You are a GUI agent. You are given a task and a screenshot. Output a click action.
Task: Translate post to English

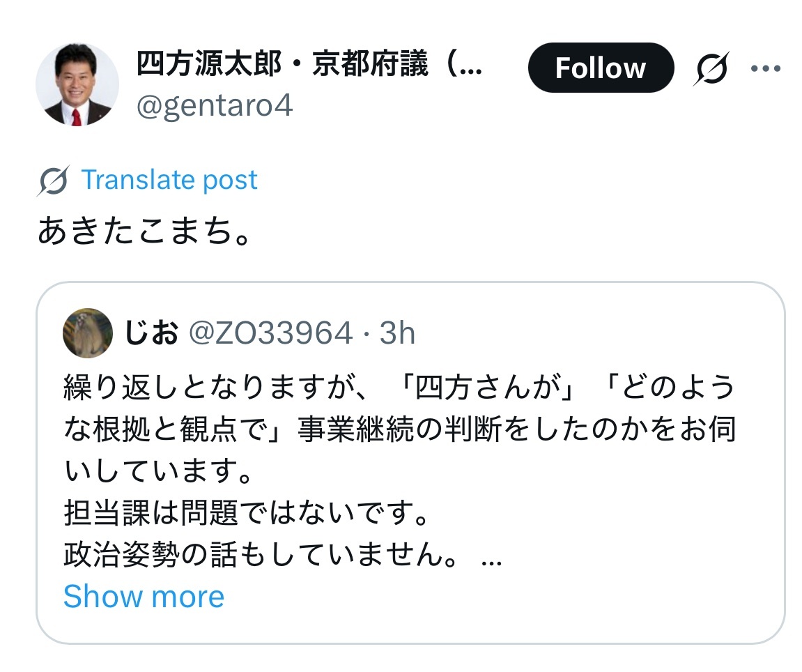(169, 181)
